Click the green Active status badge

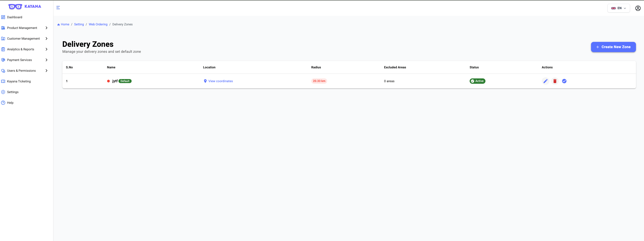[x=477, y=81]
